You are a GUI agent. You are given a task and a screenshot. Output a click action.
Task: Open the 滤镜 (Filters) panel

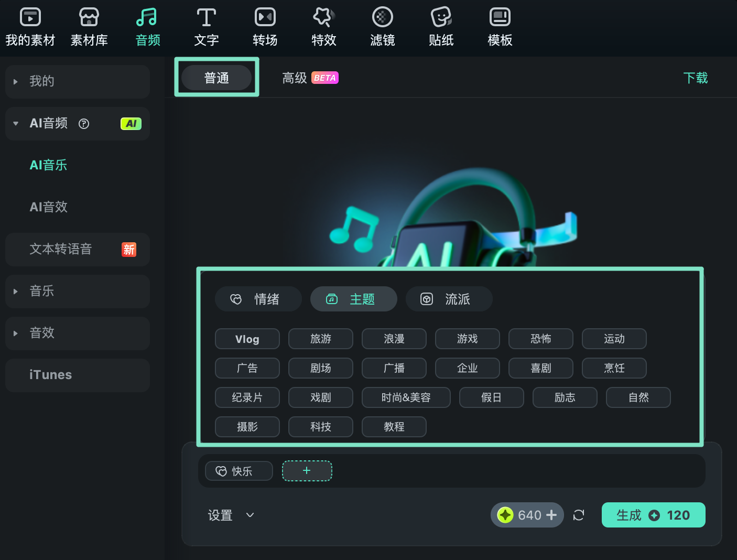pyautogui.click(x=382, y=26)
